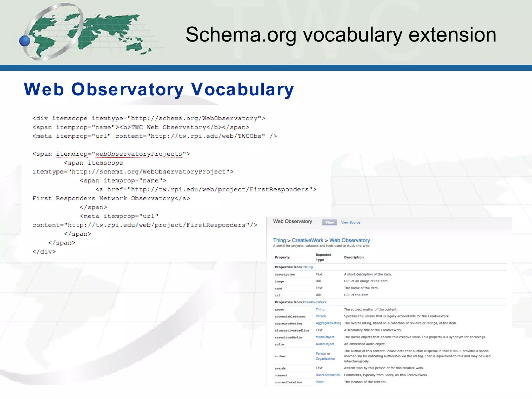The width and height of the screenshot is (532, 399).
Task: Open the MediaObject type link
Action: point(325,337)
